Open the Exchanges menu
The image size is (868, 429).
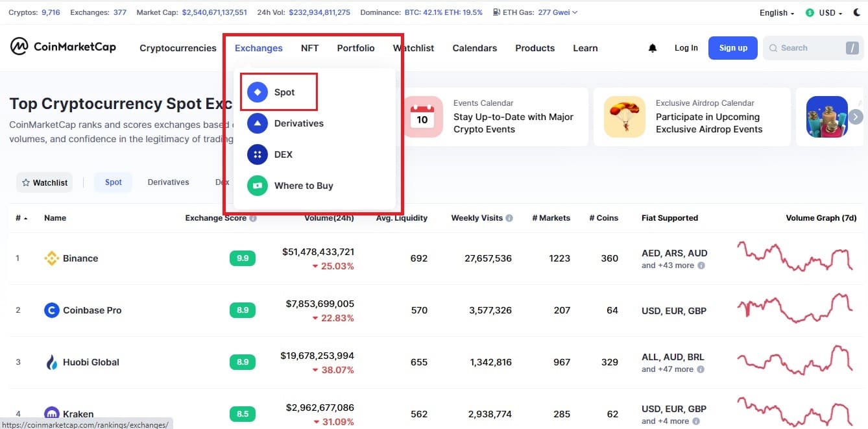click(x=259, y=48)
